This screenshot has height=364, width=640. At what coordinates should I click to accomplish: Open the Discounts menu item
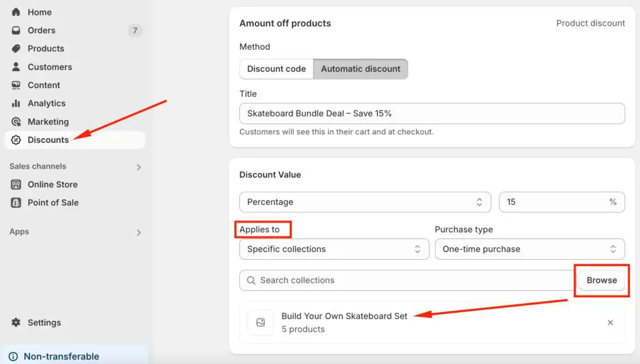tap(48, 140)
